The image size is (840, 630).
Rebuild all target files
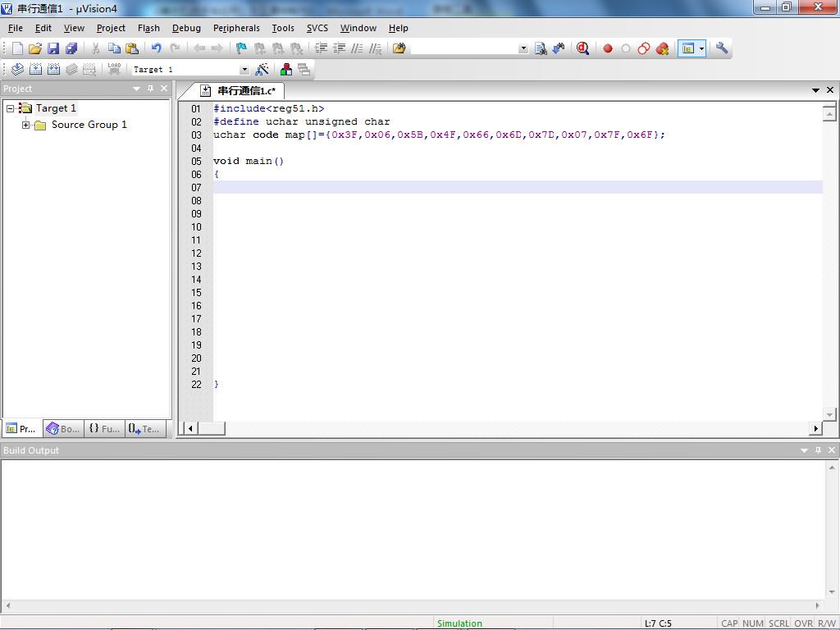[x=53, y=69]
